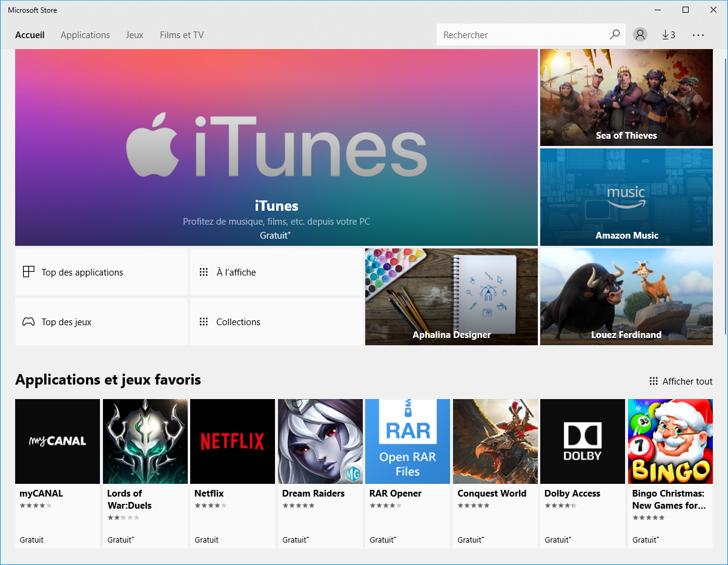This screenshot has height=565, width=728.
Task: Open the Netflix logo tile
Action: [233, 441]
